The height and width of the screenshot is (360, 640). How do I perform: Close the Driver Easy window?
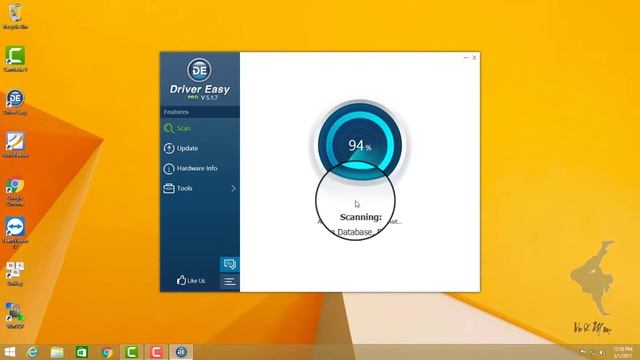474,58
